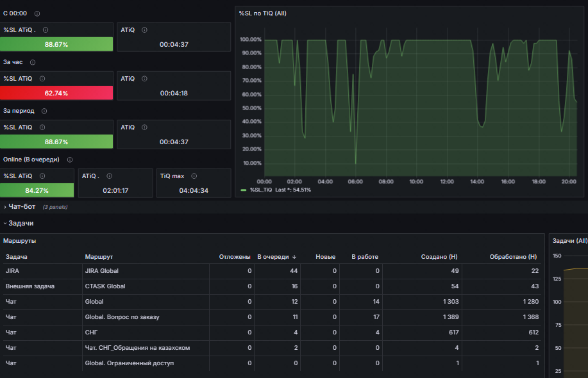Click info icon on %SL ATiQ 62.74% panel
This screenshot has height=378, width=588.
point(42,79)
